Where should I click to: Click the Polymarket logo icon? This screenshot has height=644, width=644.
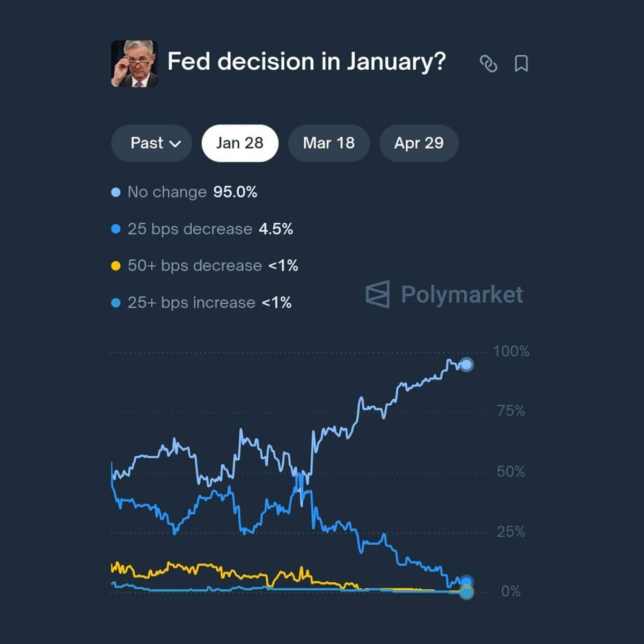(377, 294)
